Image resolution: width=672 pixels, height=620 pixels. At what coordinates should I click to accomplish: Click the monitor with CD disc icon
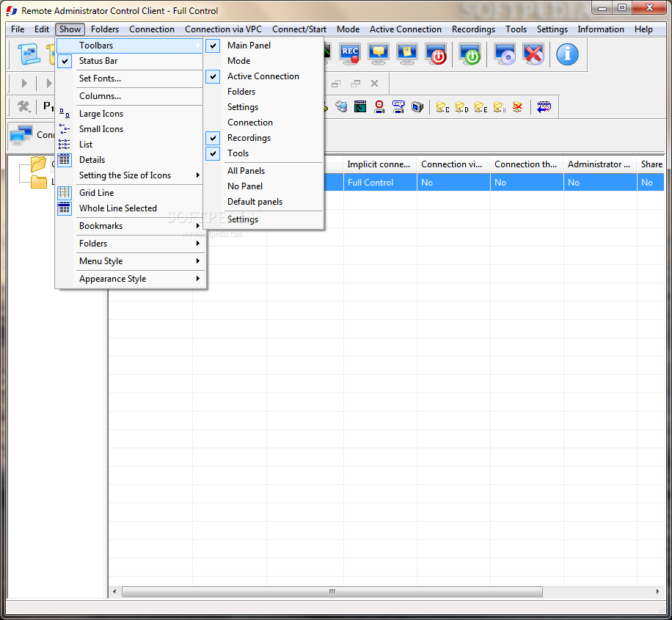(x=505, y=54)
